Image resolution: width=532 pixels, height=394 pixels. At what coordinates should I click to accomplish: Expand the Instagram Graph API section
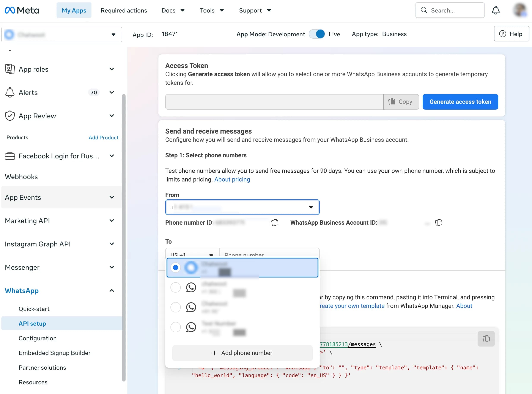pyautogui.click(x=112, y=244)
